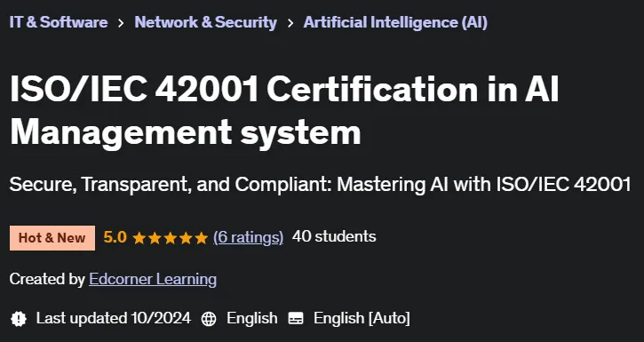Click the 'Created by' label

47,279
